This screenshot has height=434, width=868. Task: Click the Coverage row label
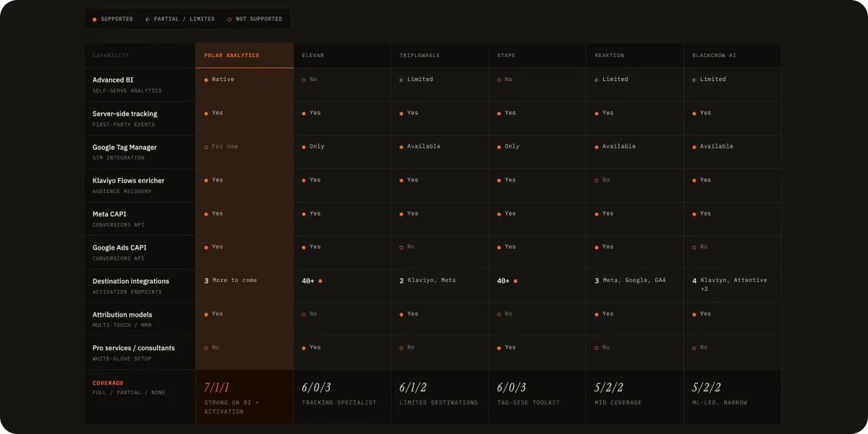point(108,383)
